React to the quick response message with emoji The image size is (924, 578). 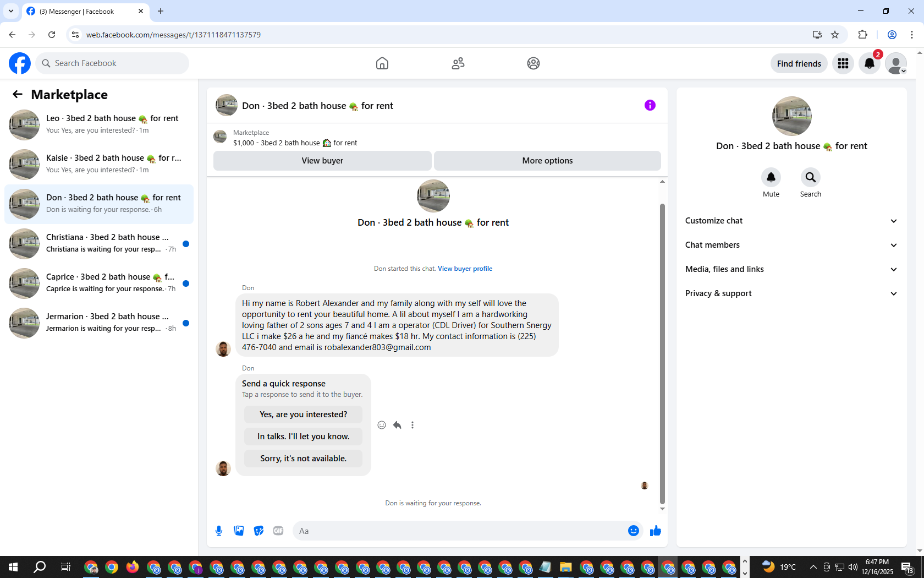pyautogui.click(x=382, y=425)
